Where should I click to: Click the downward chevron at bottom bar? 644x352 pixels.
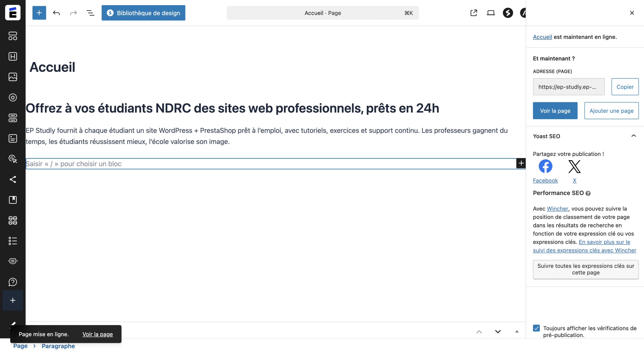[x=498, y=331]
